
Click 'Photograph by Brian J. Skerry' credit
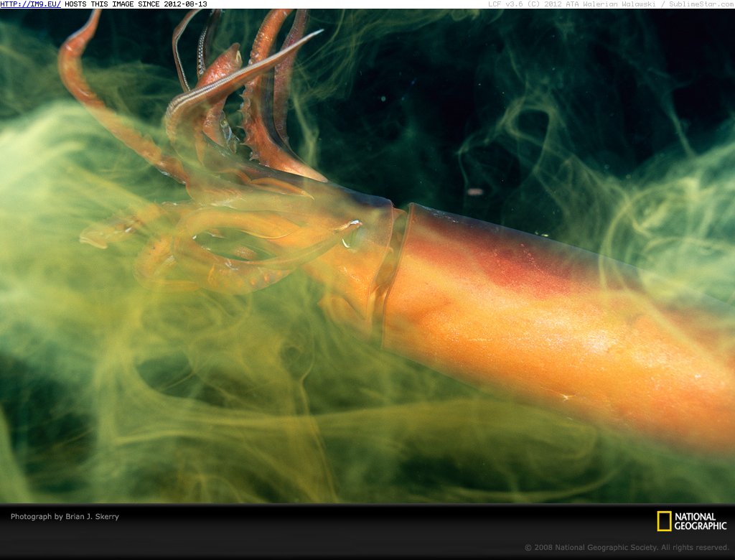[65, 516]
